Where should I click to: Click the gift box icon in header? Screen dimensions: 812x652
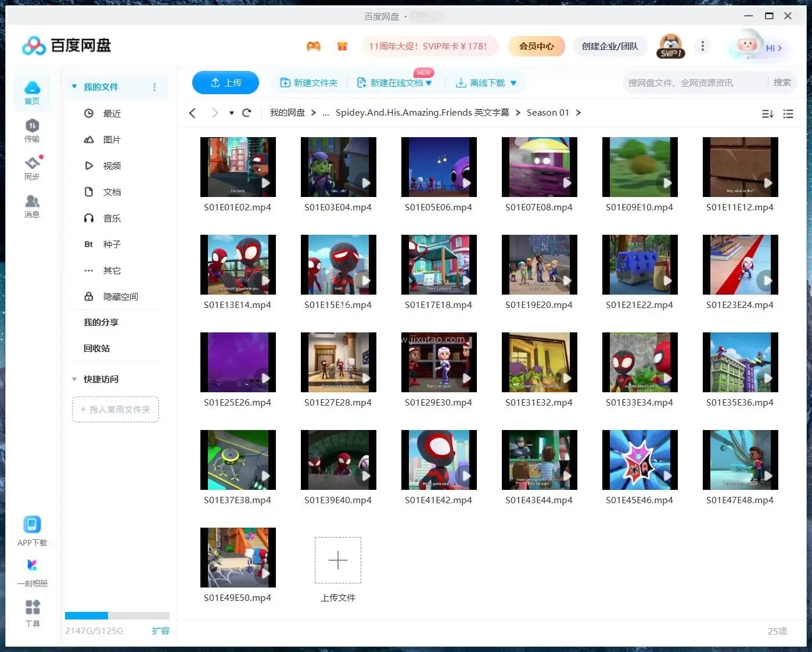point(342,46)
